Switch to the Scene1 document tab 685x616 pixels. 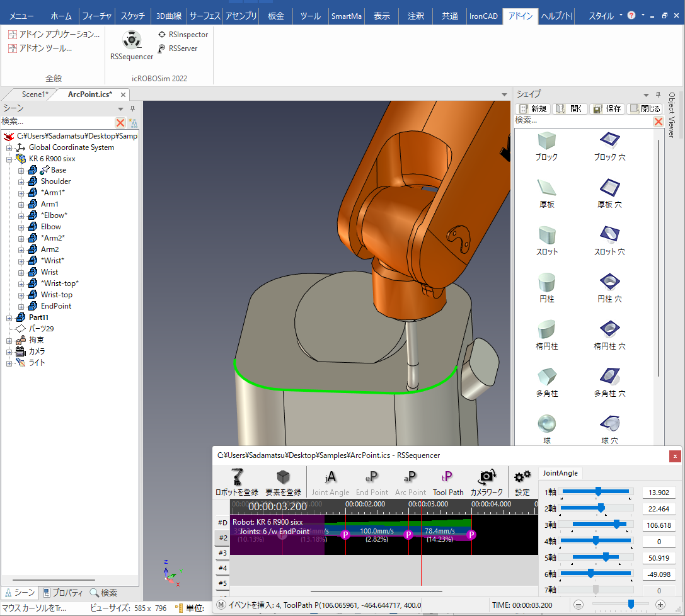pos(35,94)
